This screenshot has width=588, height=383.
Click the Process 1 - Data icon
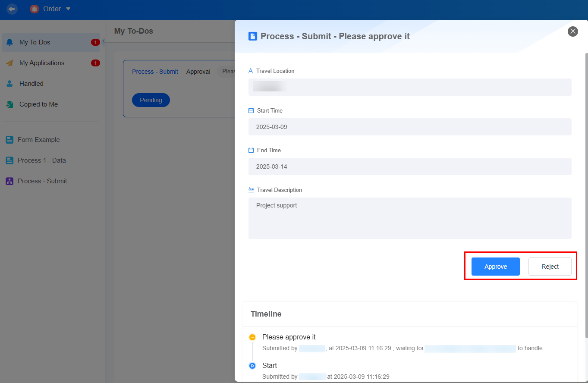(x=9, y=160)
